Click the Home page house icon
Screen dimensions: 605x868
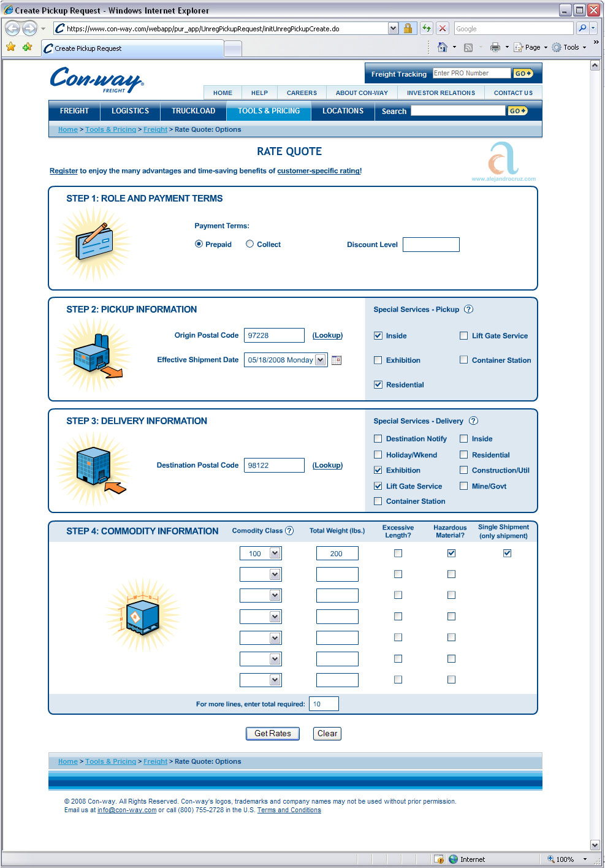(x=443, y=47)
